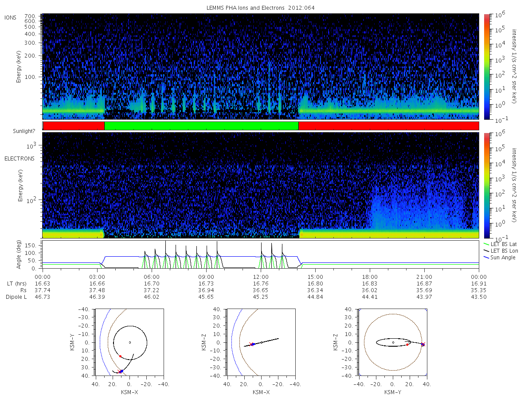Click the Rs value 35.35
This screenshot has width=532, height=399.
click(x=479, y=289)
